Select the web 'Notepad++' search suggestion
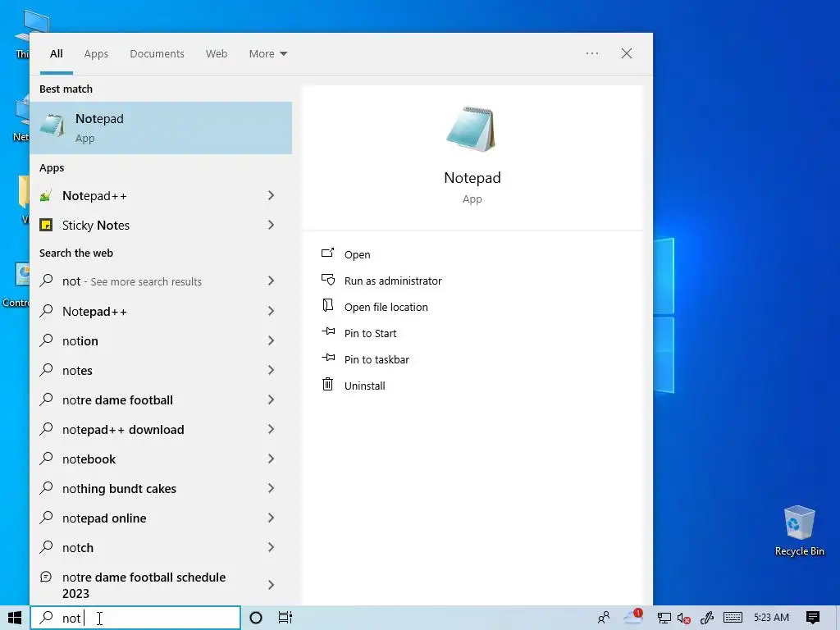840x630 pixels. pyautogui.click(x=94, y=311)
